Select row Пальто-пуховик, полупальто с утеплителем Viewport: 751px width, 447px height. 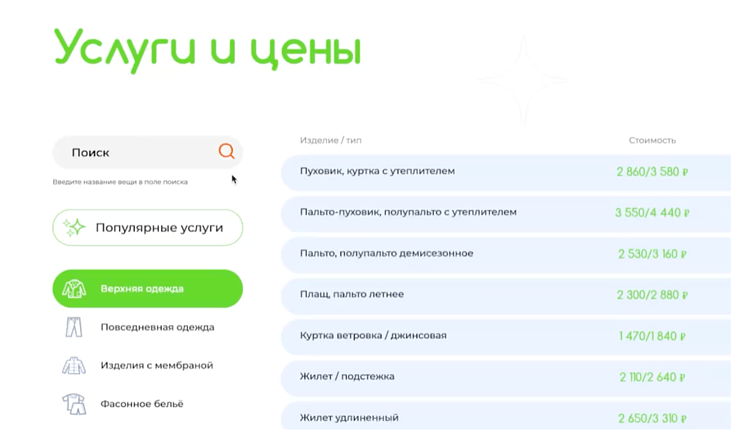click(x=506, y=213)
